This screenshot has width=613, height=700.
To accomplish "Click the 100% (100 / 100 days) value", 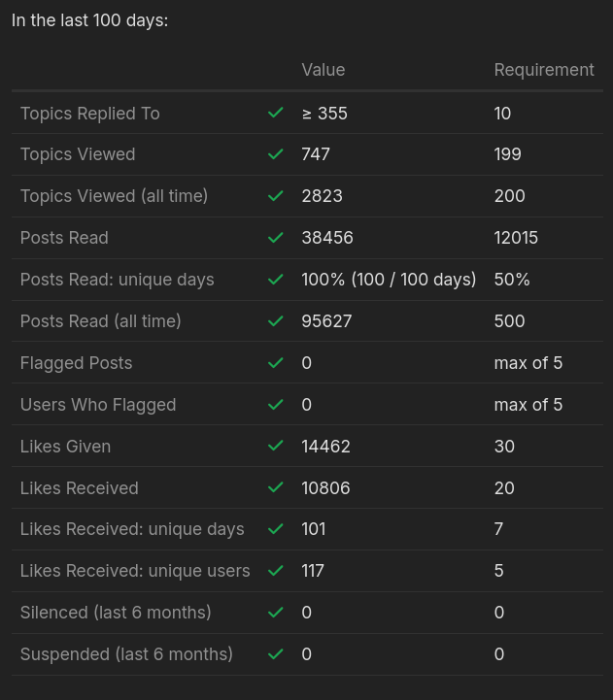I will (389, 280).
